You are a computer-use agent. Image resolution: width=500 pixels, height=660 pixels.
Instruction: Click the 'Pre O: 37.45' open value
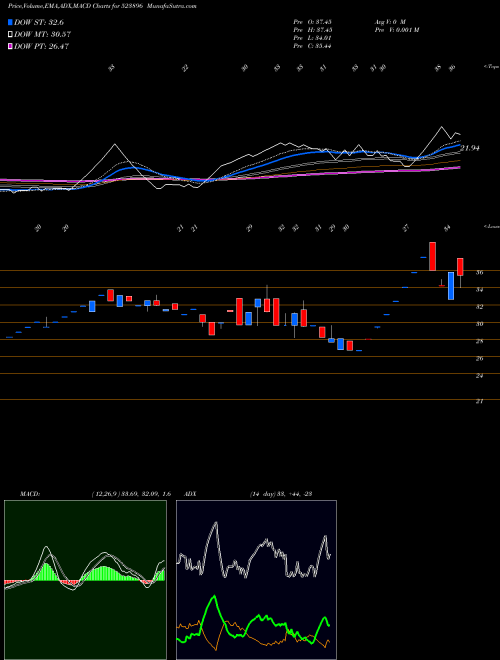[312, 21]
